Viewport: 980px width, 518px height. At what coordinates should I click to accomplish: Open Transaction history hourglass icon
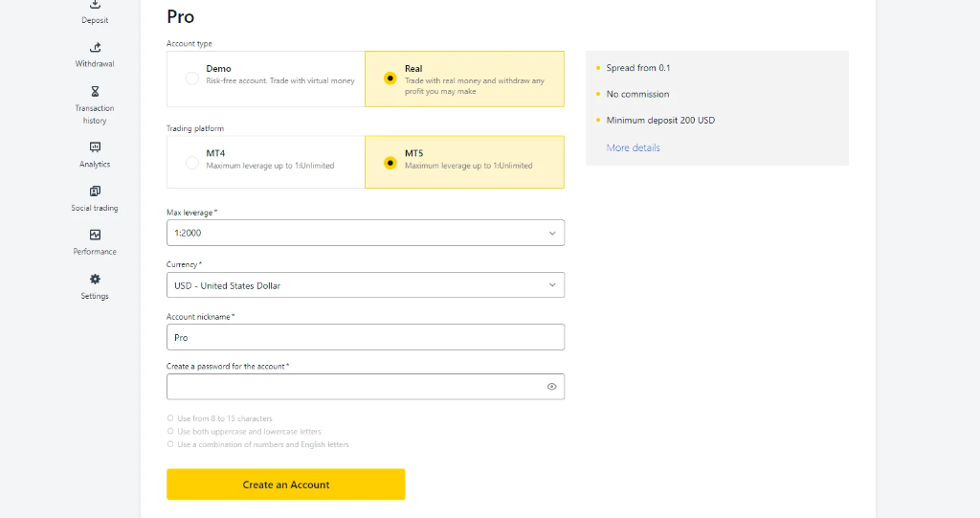(95, 92)
